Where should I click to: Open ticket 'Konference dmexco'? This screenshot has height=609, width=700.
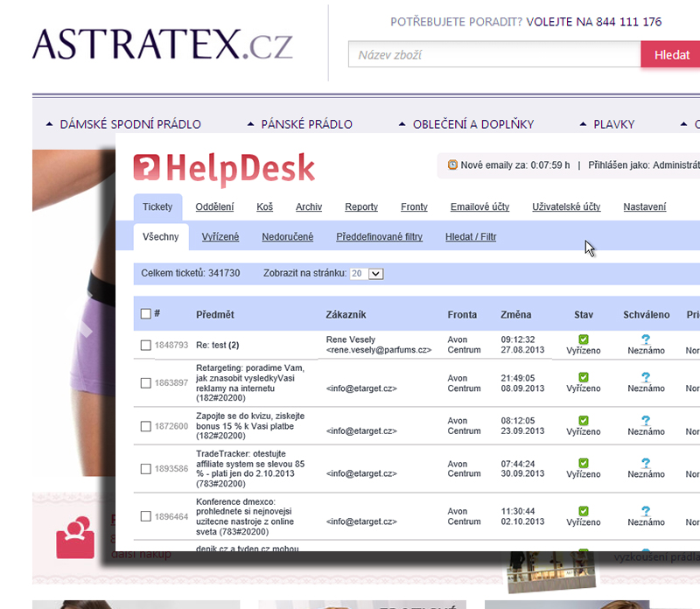tap(245, 516)
